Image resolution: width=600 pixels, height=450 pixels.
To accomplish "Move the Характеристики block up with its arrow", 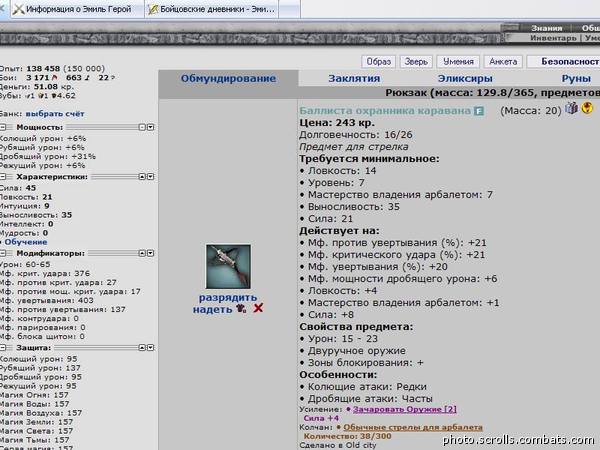I will pos(142,176).
